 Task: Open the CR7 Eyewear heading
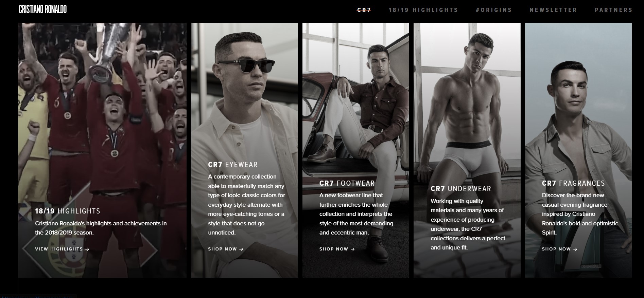pyautogui.click(x=233, y=165)
